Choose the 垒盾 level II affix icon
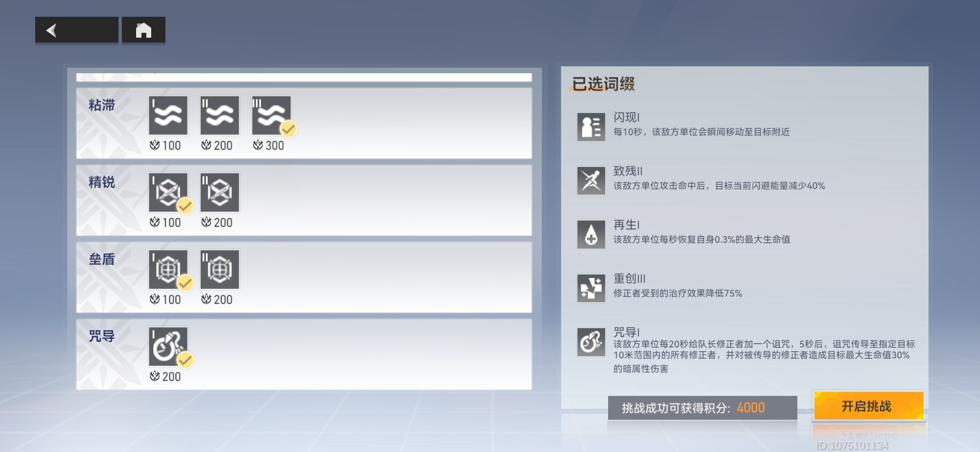Viewport: 980px width, 452px height. tap(219, 270)
